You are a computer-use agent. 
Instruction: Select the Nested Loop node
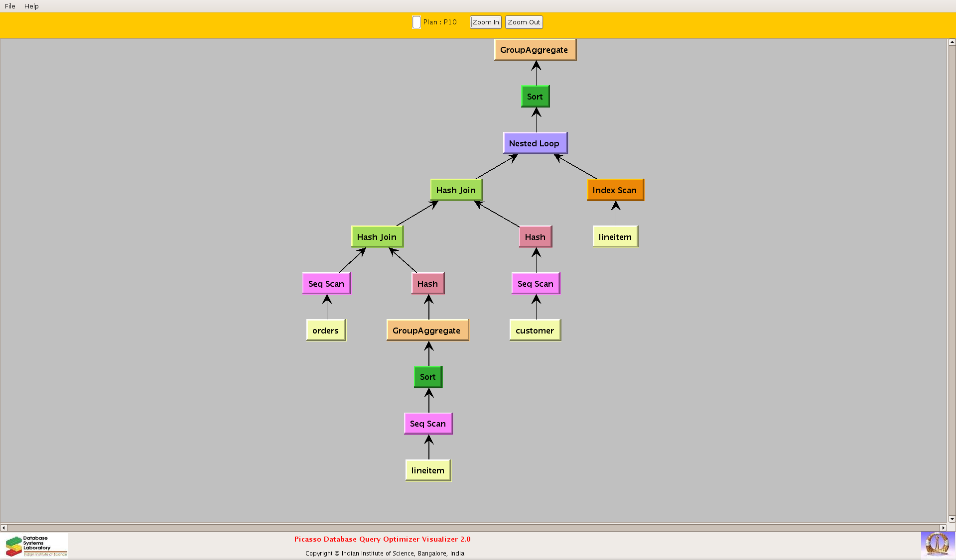tap(535, 143)
